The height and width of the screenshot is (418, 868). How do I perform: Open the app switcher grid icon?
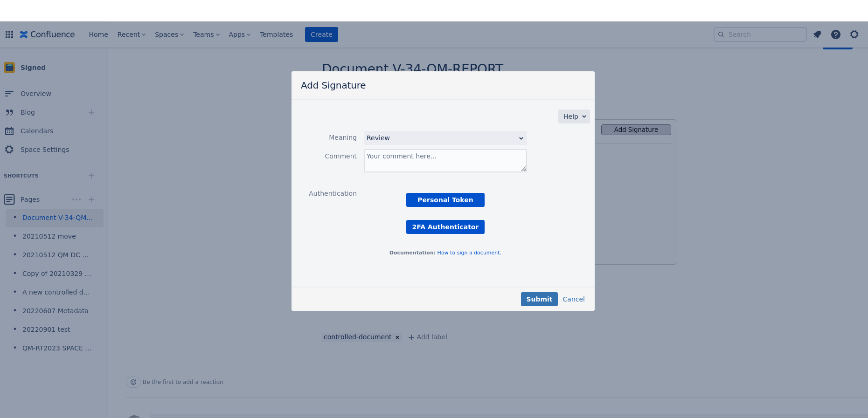[x=9, y=34]
